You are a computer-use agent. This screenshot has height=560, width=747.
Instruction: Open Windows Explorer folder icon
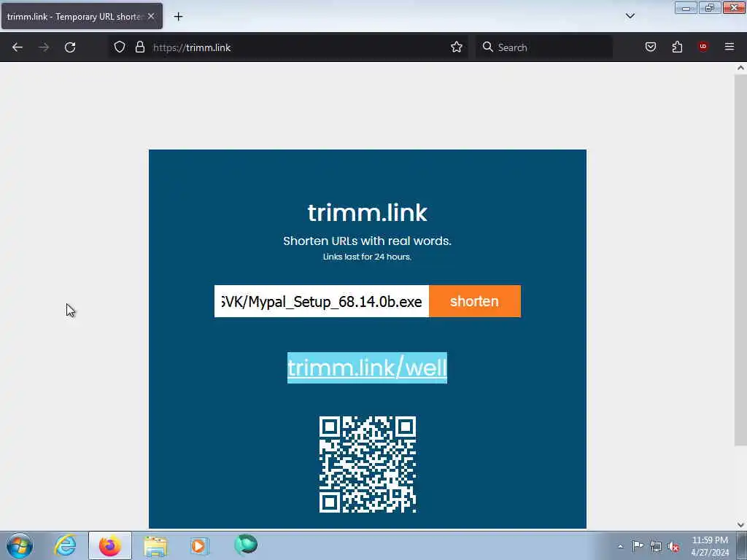[x=155, y=545]
